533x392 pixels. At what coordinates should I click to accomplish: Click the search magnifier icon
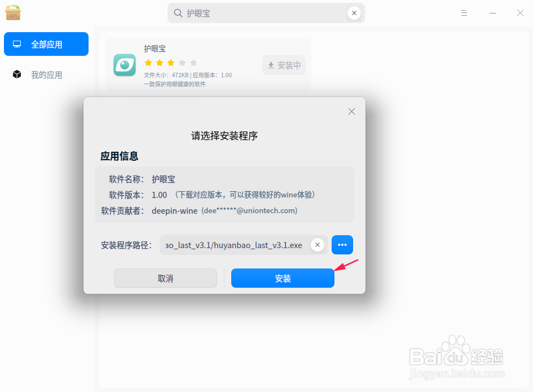pos(177,12)
